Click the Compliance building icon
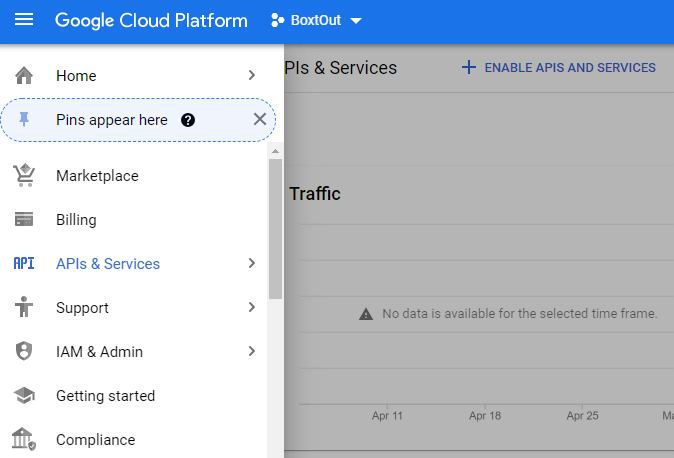The width and height of the screenshot is (674, 458). pos(24,440)
